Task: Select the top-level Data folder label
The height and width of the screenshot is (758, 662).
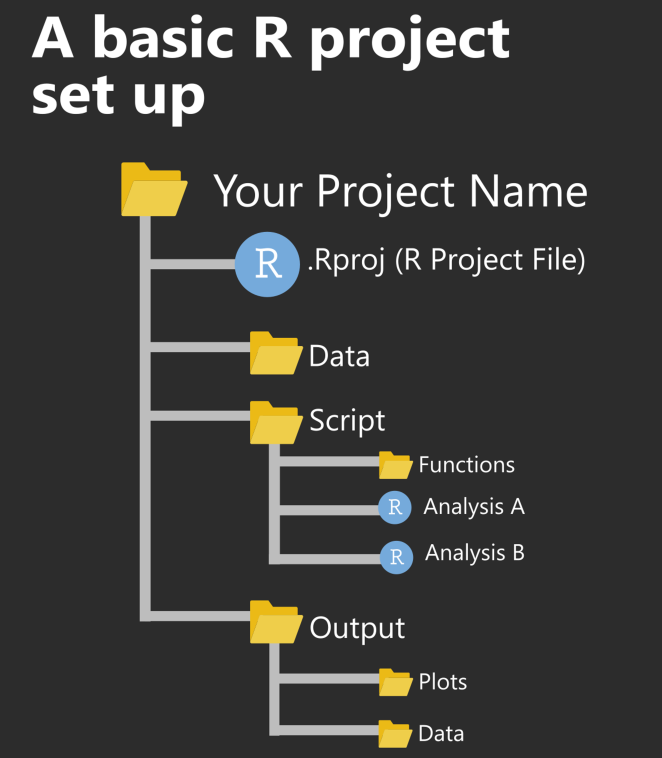Action: point(339,356)
